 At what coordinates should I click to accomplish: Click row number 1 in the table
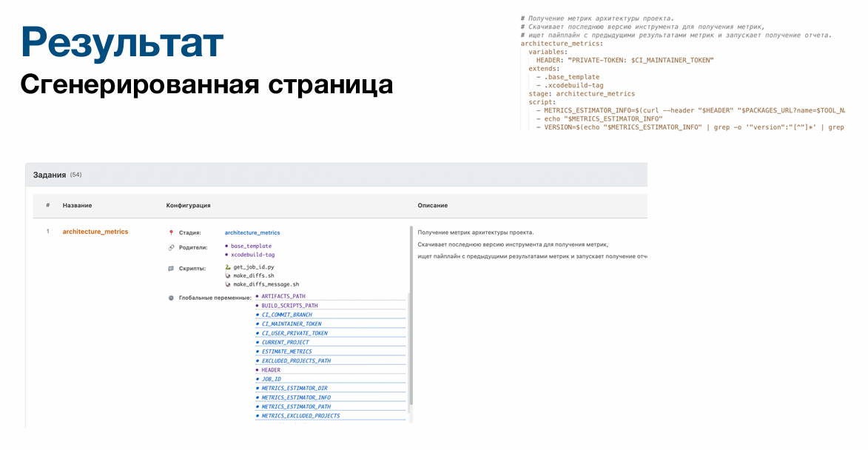pyautogui.click(x=47, y=232)
